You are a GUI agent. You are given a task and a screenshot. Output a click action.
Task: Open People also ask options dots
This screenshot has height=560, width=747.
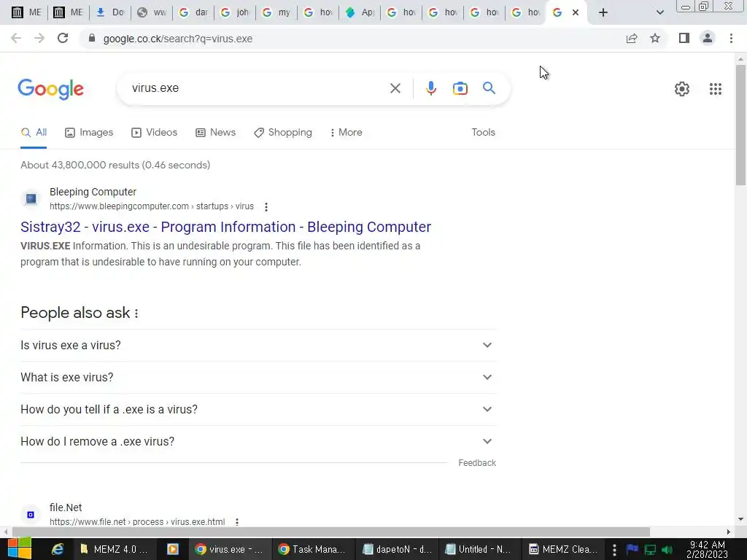tap(136, 314)
